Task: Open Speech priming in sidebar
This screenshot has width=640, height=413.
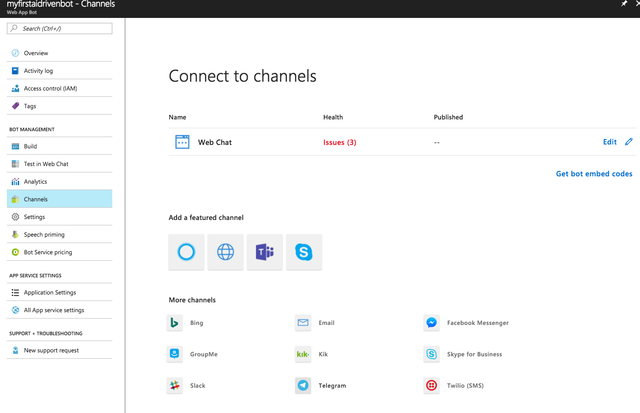Action: click(x=60, y=235)
